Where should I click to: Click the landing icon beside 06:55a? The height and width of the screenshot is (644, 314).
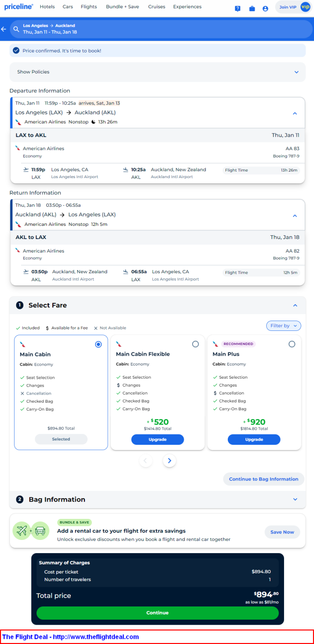click(x=126, y=272)
